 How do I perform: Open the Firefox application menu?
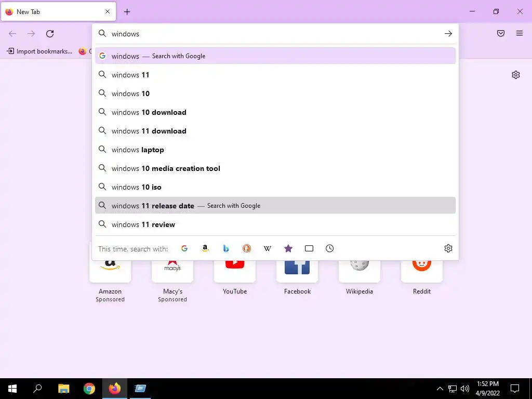pyautogui.click(x=520, y=33)
